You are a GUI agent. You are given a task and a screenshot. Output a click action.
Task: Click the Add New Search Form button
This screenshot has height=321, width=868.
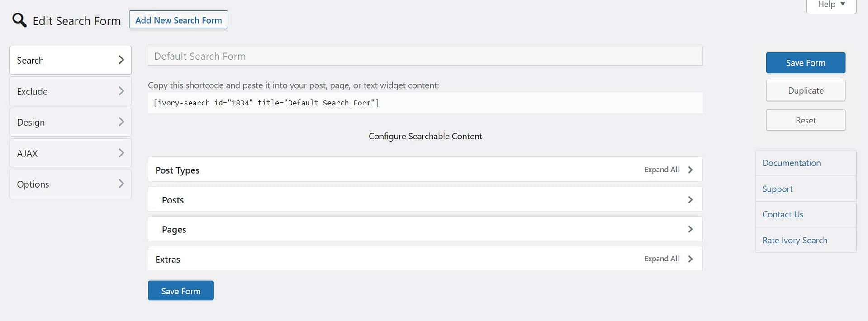tap(178, 20)
